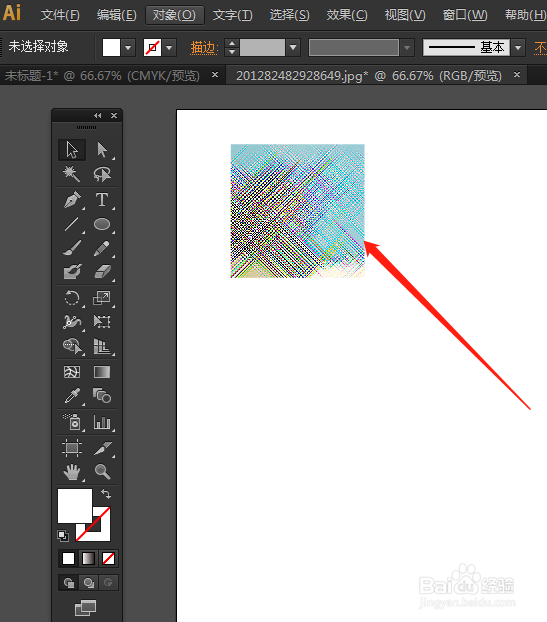The width and height of the screenshot is (547, 622).
Task: Pick the Line Segment tool
Action: click(x=72, y=224)
